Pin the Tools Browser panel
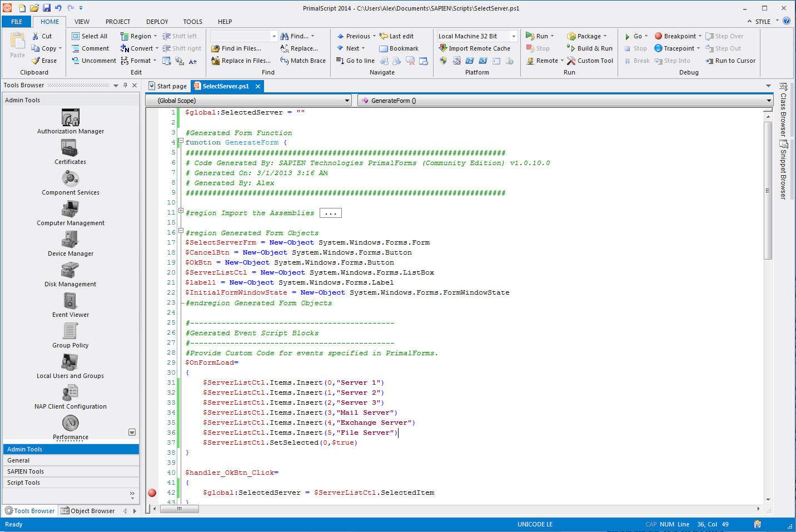 click(125, 86)
